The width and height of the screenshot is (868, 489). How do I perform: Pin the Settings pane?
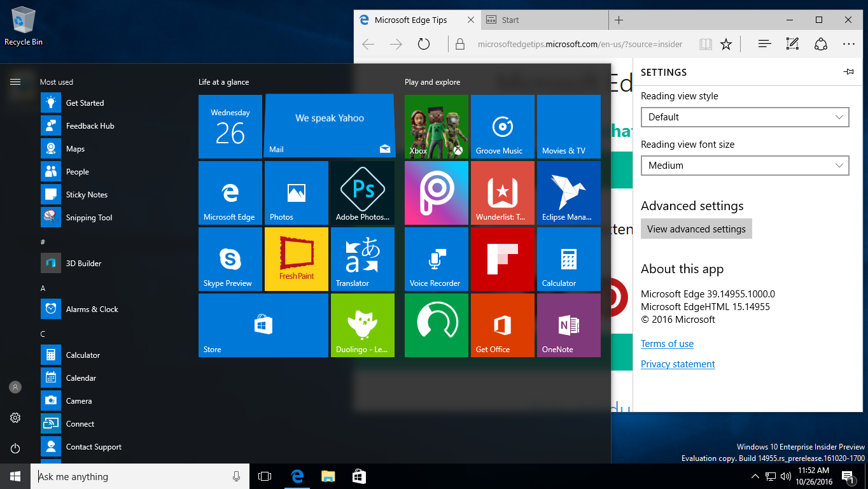[x=848, y=72]
